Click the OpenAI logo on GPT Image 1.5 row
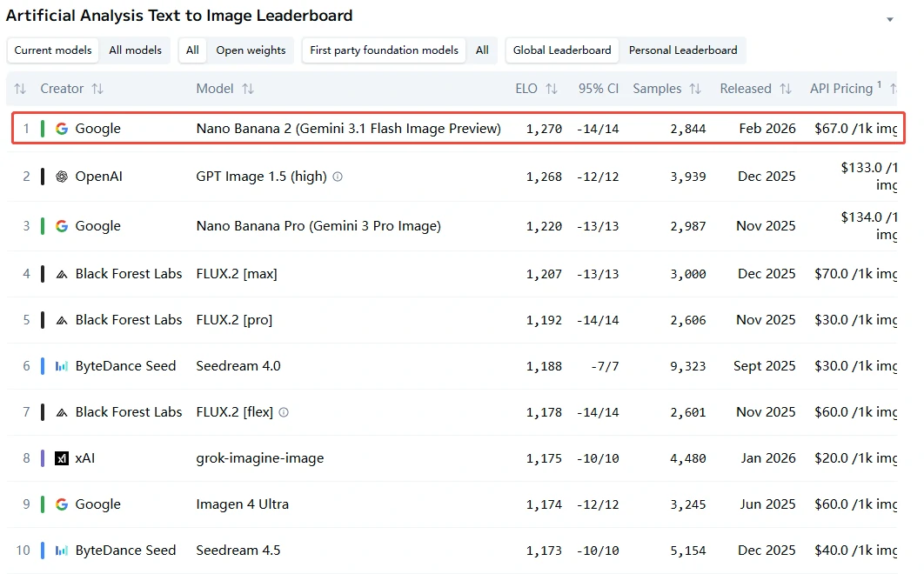 click(61, 176)
